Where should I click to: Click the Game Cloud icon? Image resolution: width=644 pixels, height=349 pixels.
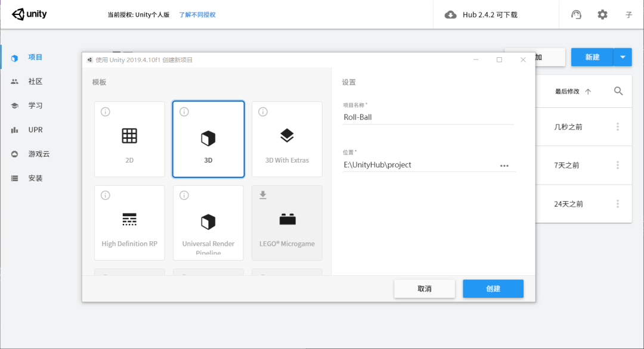point(14,154)
